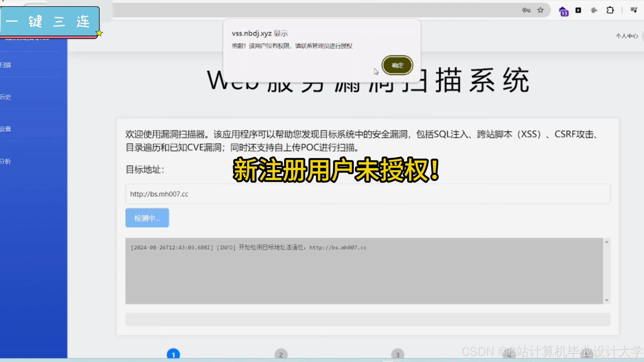Open the purple extension with badge 13

click(x=563, y=11)
